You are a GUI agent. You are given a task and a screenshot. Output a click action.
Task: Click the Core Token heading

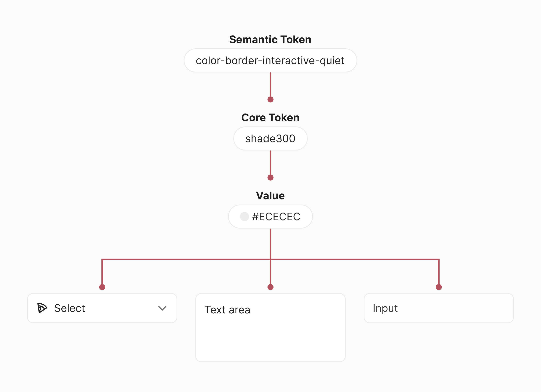[270, 117]
